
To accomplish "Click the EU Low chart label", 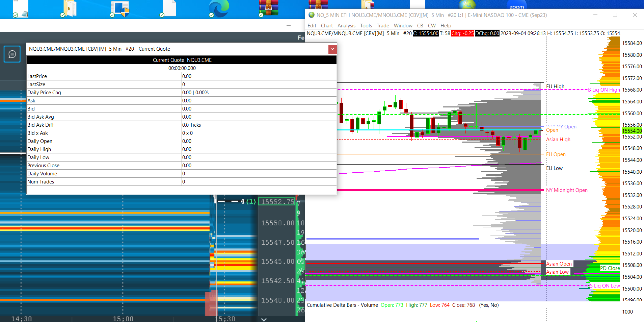I will click(554, 168).
